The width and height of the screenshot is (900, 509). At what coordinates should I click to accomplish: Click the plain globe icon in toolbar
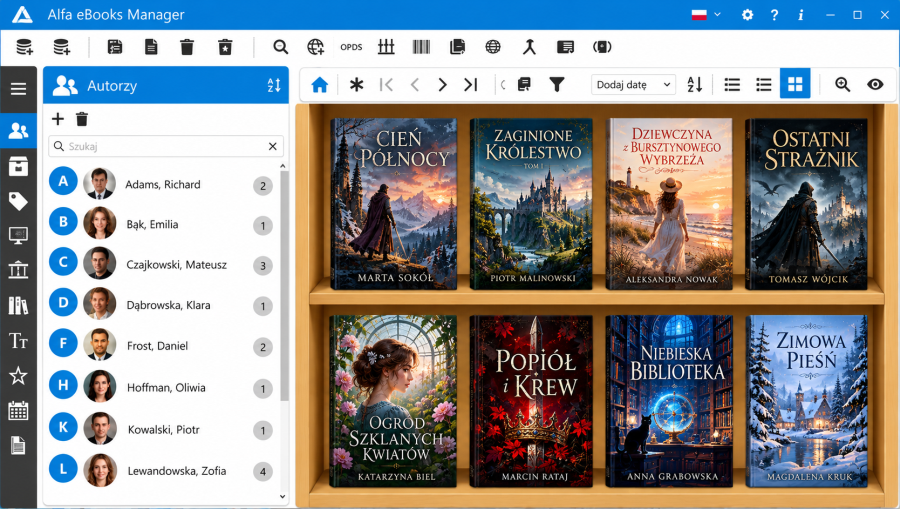point(493,47)
